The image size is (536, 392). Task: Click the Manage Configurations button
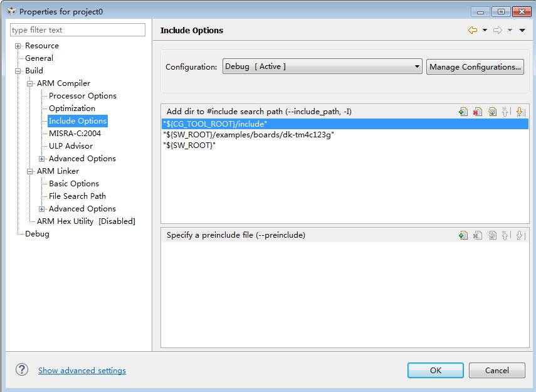(x=475, y=67)
